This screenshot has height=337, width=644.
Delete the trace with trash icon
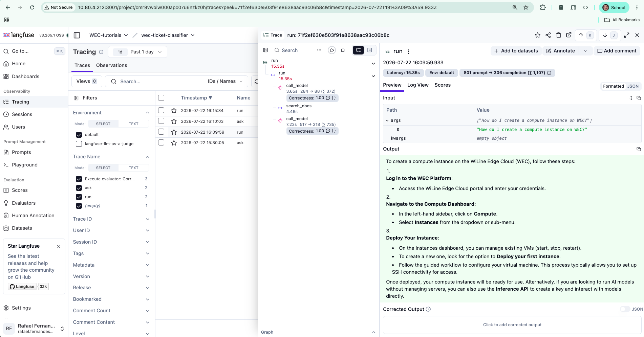click(x=558, y=35)
